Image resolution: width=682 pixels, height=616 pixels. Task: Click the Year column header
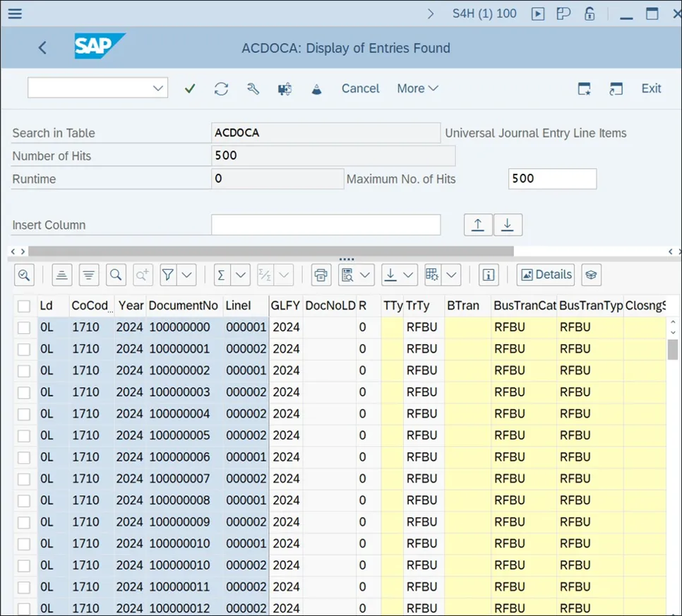click(131, 306)
